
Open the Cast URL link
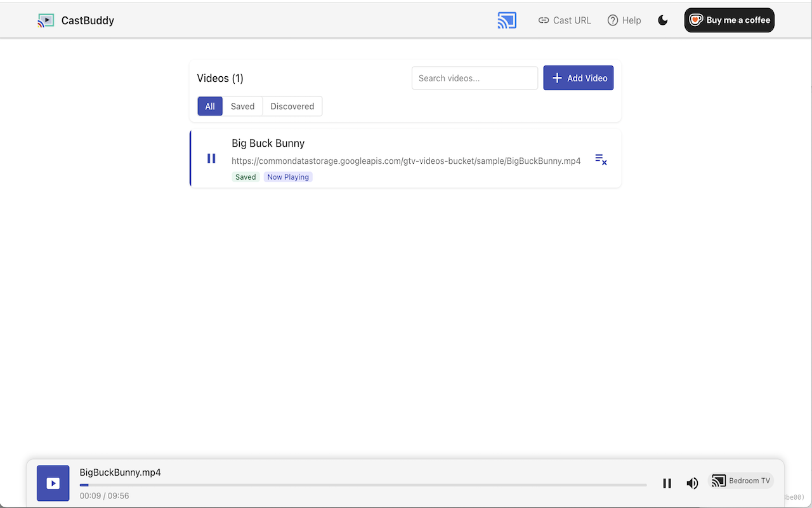(x=565, y=20)
